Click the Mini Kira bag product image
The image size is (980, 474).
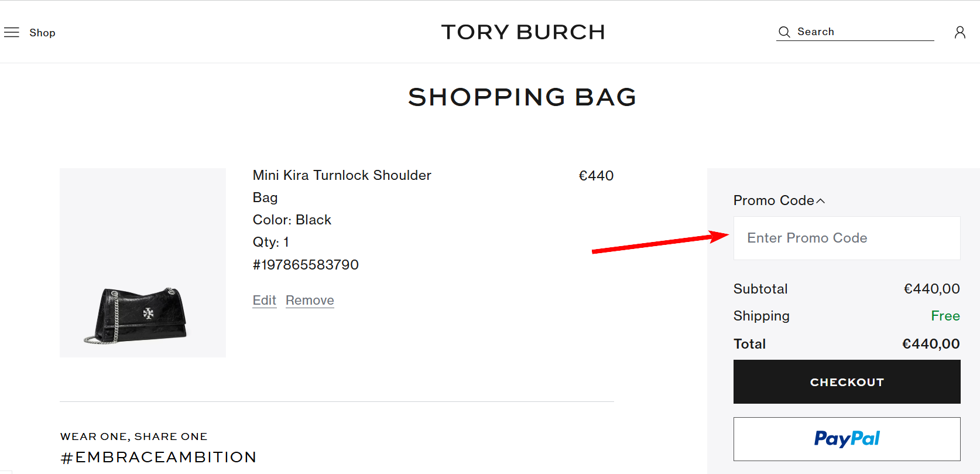pos(142,262)
